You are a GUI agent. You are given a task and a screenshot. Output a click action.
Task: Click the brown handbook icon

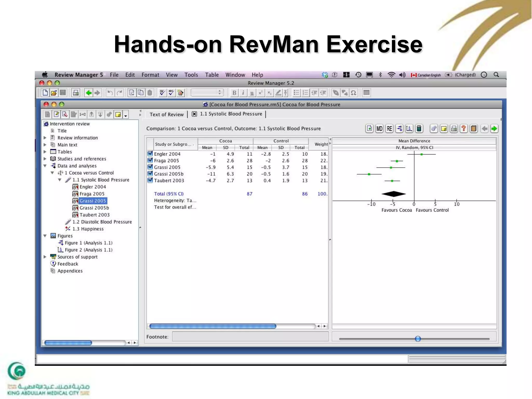(474, 129)
